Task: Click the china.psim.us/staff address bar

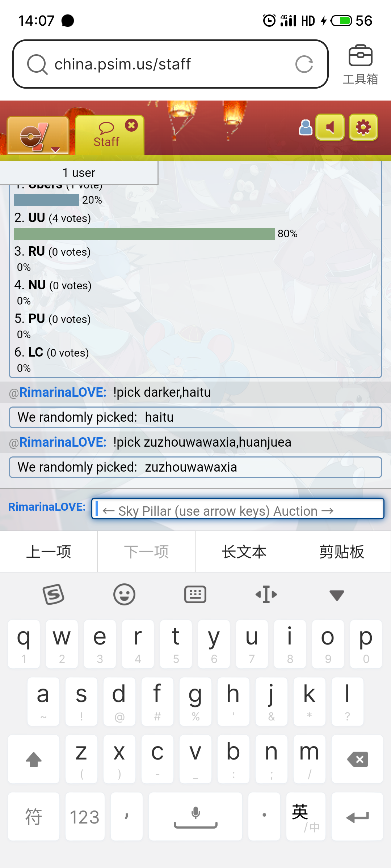Action: coord(170,64)
